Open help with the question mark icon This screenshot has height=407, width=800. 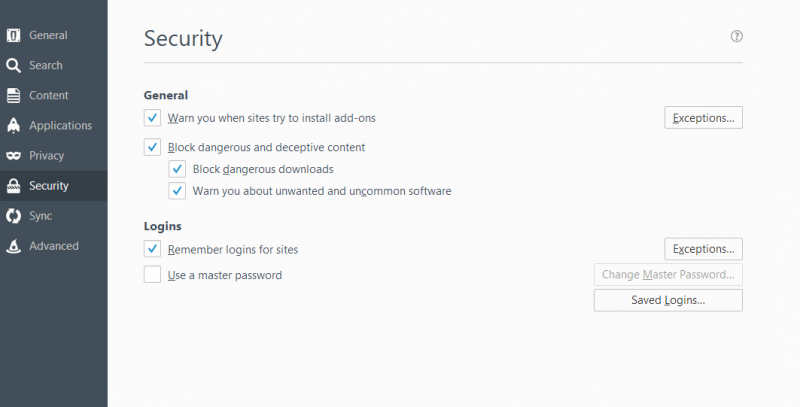pos(737,36)
